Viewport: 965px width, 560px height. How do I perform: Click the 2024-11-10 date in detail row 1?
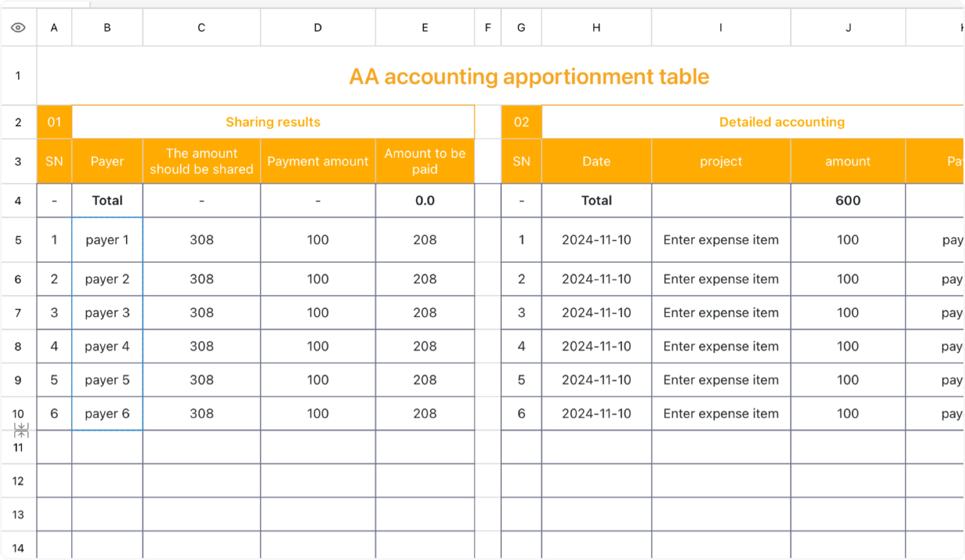tap(596, 240)
